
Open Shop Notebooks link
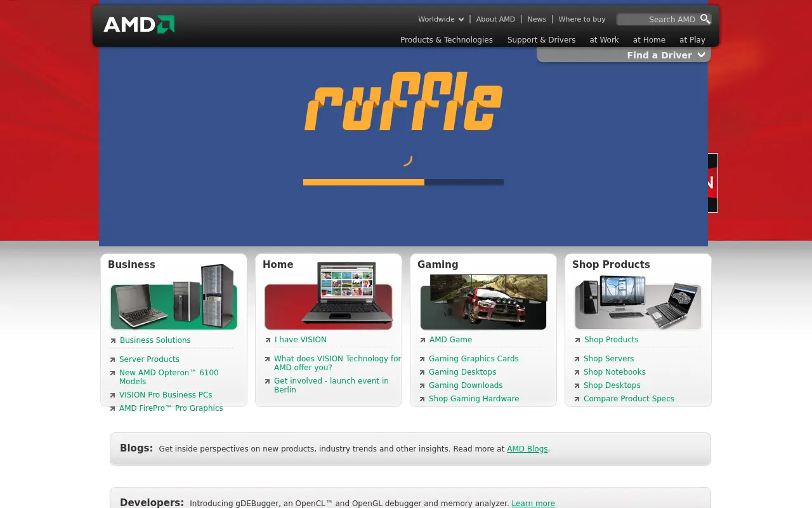[x=615, y=372]
